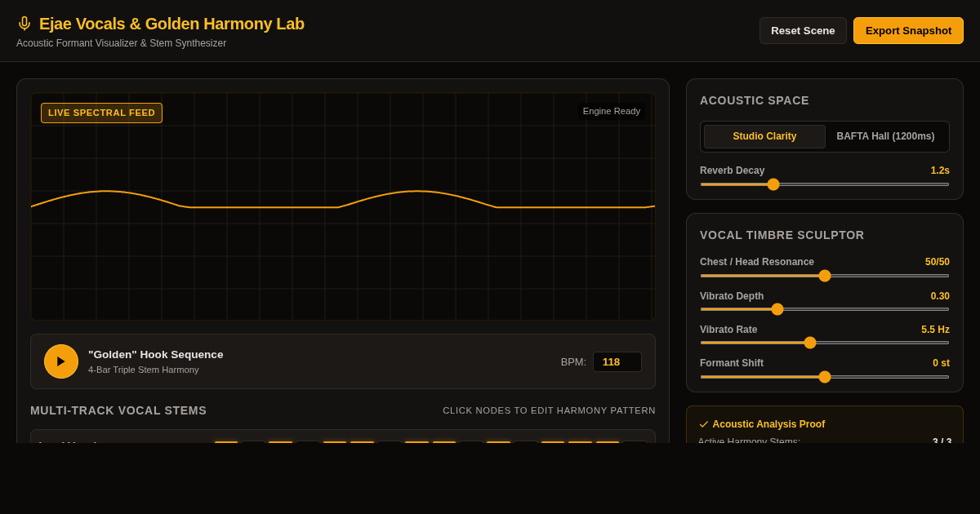The width and height of the screenshot is (980, 514).
Task: Click the Acoustic Formant Visualizer subtitle
Action: pos(121,43)
